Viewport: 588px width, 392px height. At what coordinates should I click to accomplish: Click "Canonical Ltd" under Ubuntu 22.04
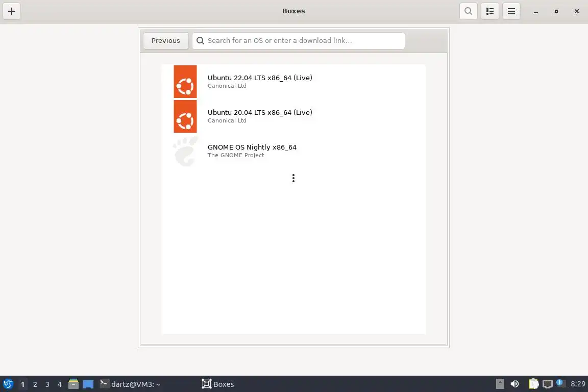(x=227, y=86)
